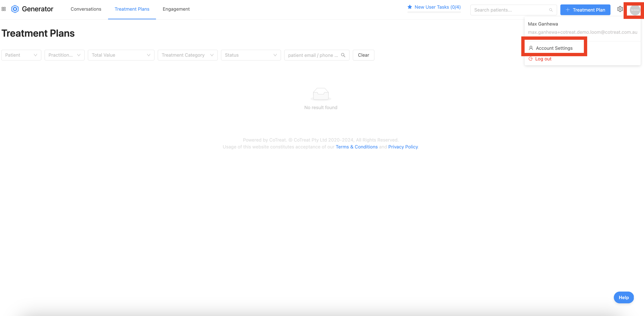This screenshot has width=644, height=316.
Task: Click the Log out arrow icon
Action: pyautogui.click(x=531, y=59)
